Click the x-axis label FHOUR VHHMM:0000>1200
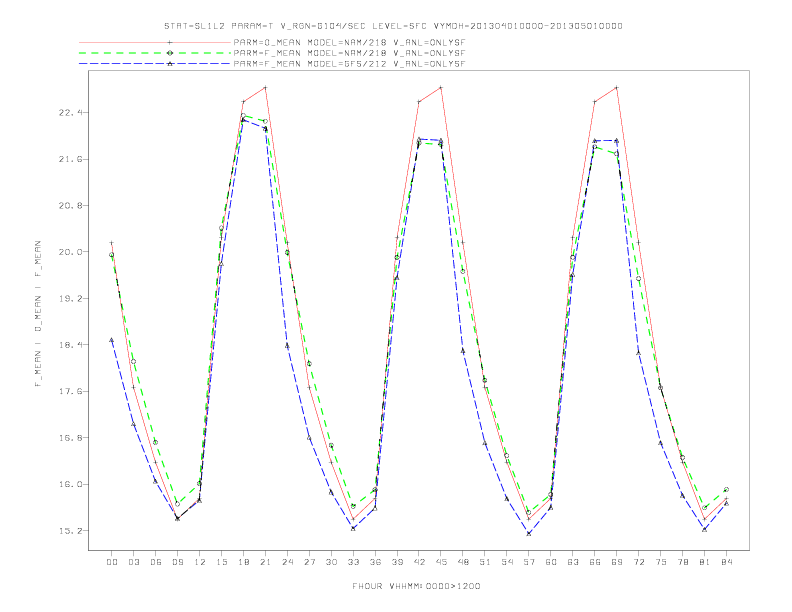The width and height of the screenshot is (792, 612). (x=416, y=586)
